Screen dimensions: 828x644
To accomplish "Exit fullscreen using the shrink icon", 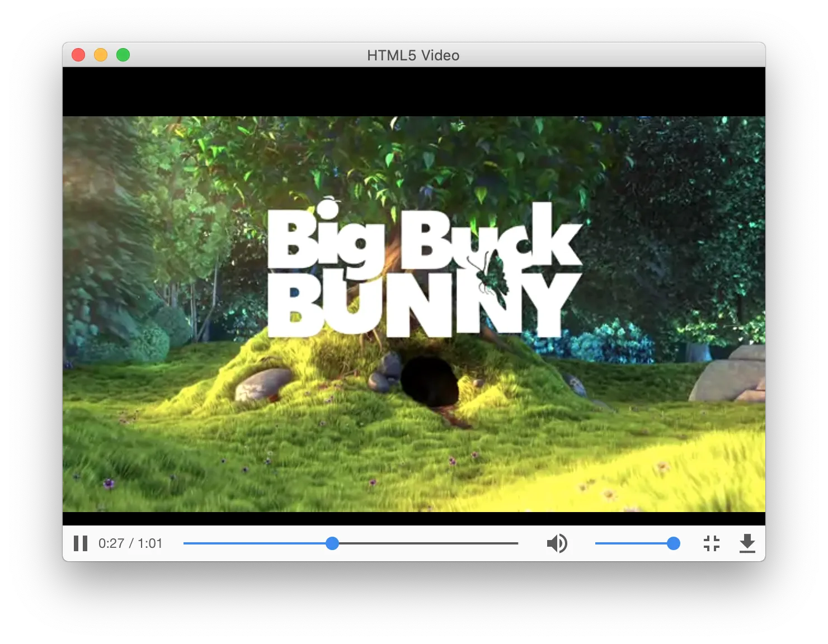I will pos(712,543).
